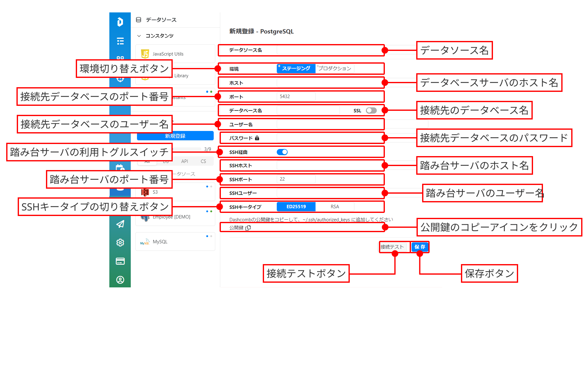Click the 保存 button
Image resolution: width=588 pixels, height=369 pixels.
point(420,247)
